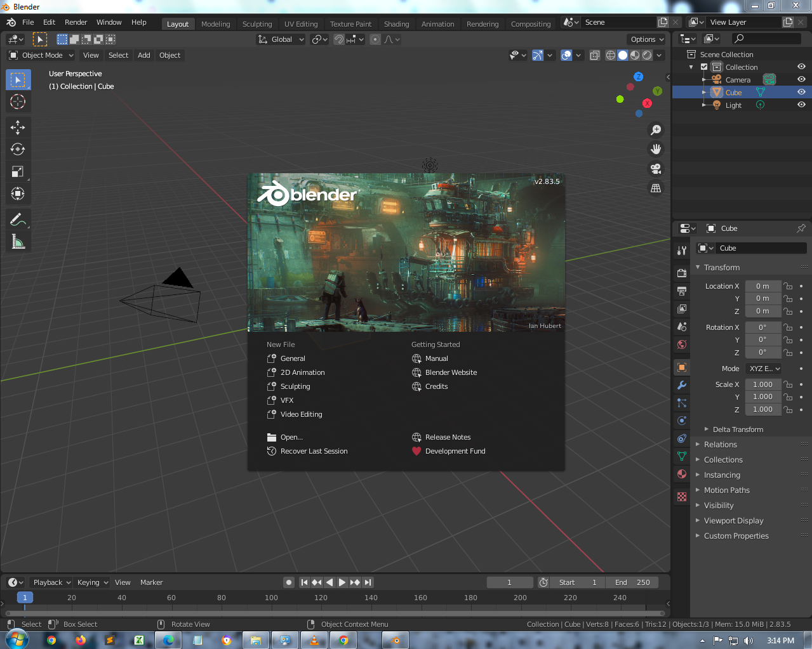
Task: Click the hand pan view gizmo
Action: 656,149
